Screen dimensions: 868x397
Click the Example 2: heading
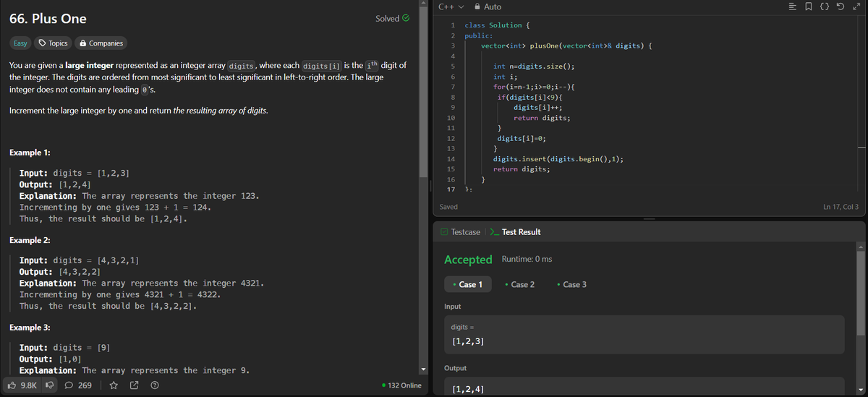click(30, 240)
